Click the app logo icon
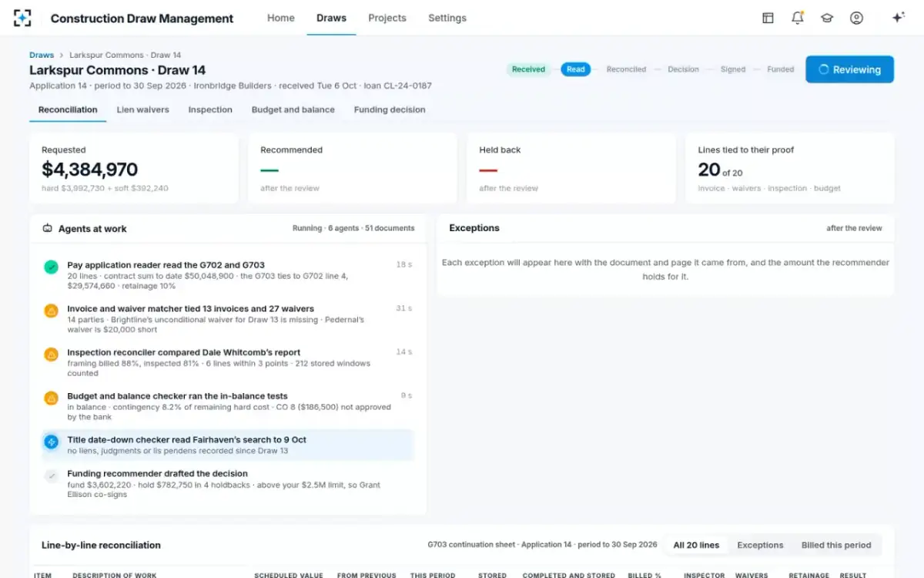 click(22, 18)
